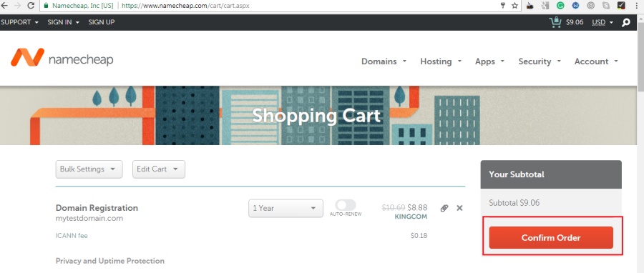Click the browser forward arrow

17,6
